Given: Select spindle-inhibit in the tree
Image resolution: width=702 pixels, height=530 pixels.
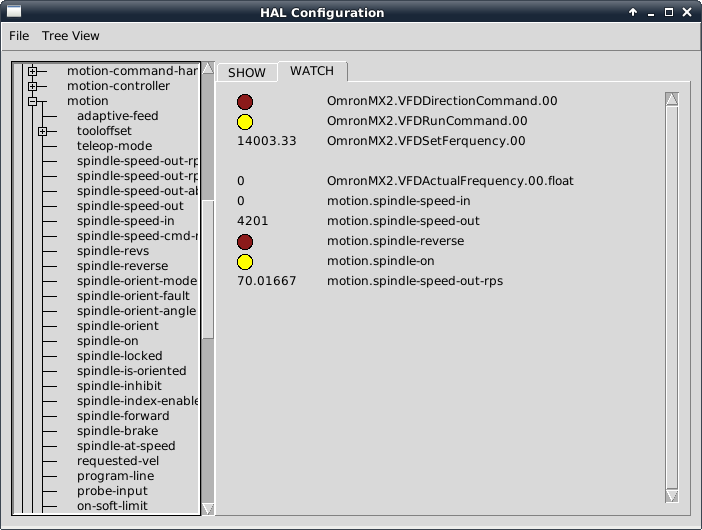Looking at the screenshot, I should 120,386.
